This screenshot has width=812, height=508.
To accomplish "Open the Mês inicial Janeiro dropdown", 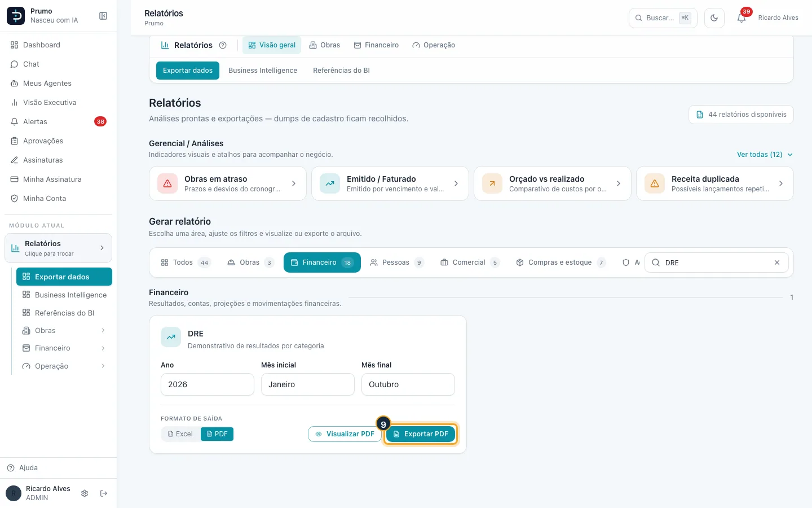I will click(308, 384).
